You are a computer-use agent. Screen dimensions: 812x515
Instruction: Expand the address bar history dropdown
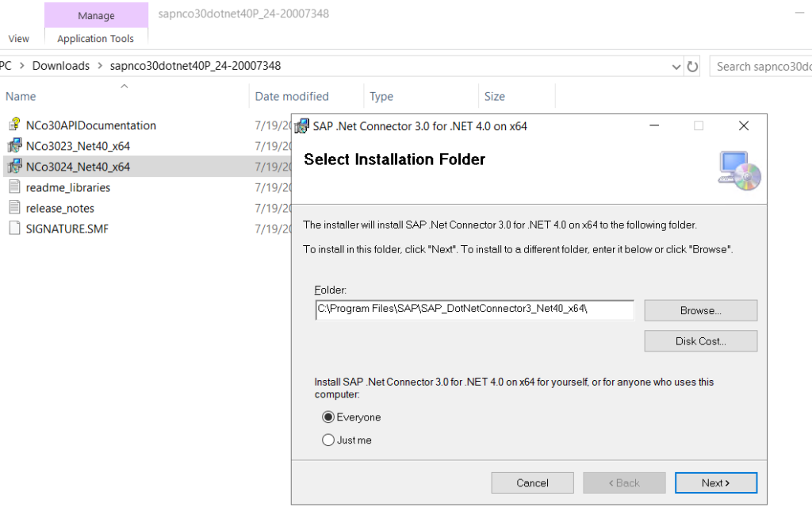coord(676,67)
